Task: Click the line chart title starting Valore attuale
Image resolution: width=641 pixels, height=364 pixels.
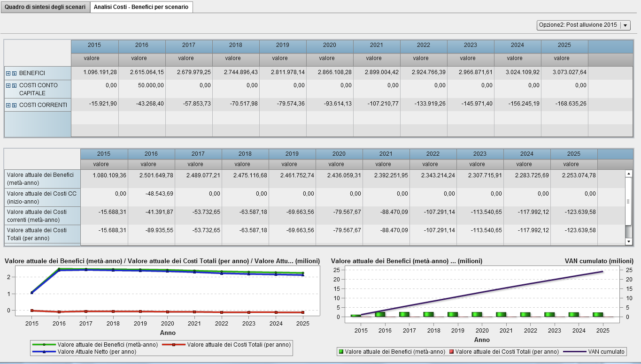Action: (162, 261)
